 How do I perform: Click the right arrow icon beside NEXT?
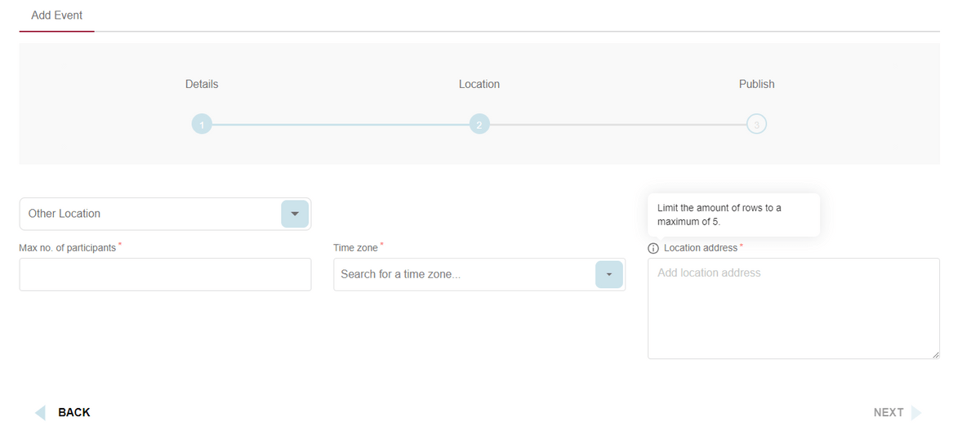tap(915, 413)
